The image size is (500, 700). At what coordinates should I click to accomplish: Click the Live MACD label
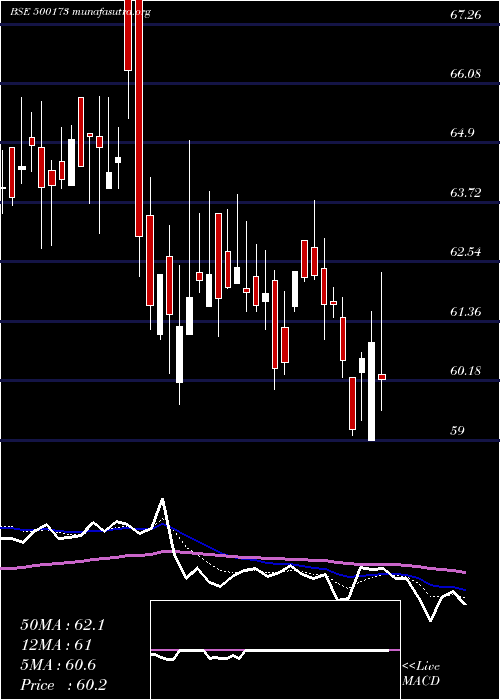(x=421, y=674)
